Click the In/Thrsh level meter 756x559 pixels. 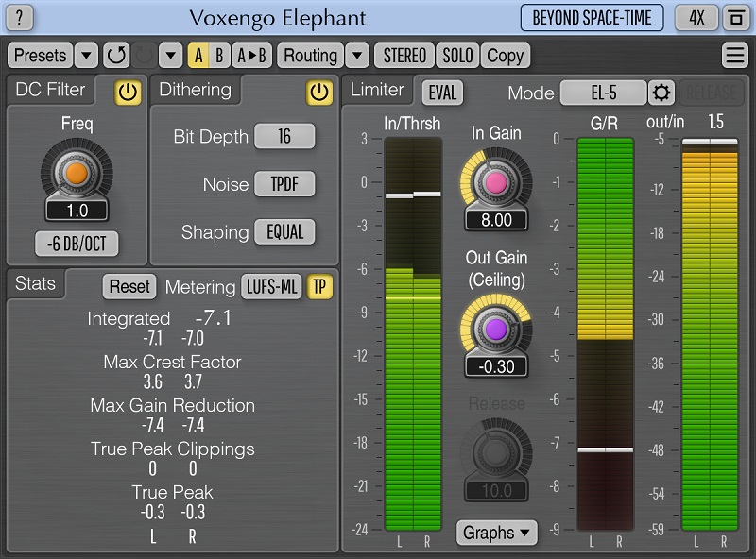coord(413,334)
